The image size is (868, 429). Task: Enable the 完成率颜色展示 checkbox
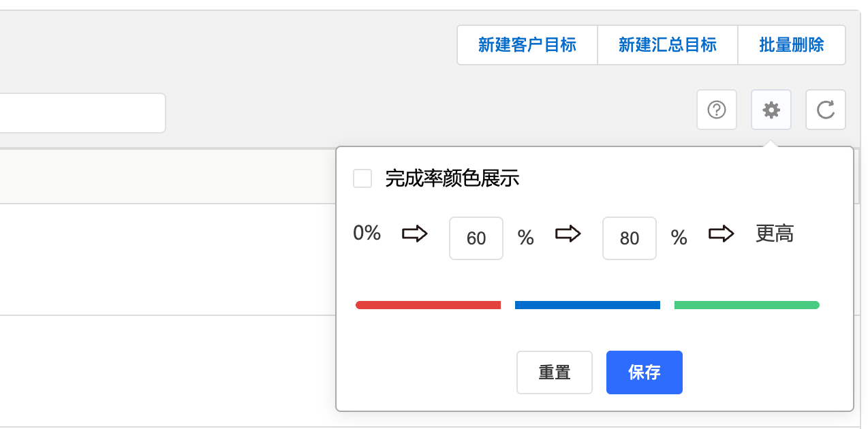coord(362,179)
